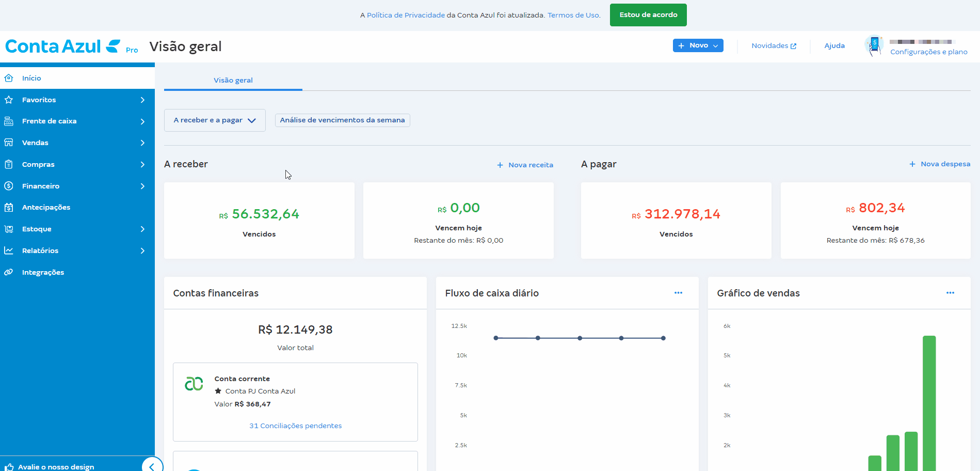Click the Financeiro coin icon
The height and width of the screenshot is (471, 980).
click(x=9, y=186)
